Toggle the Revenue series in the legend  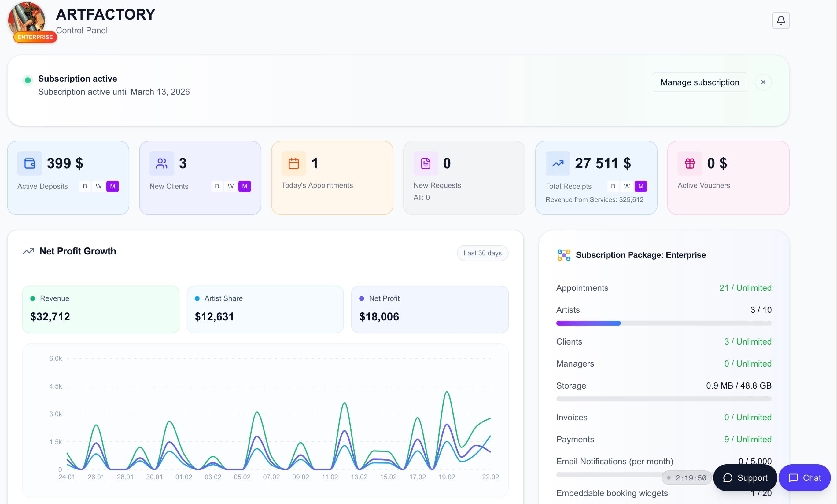point(100,309)
